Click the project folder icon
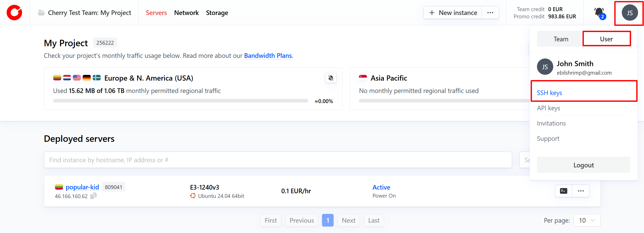This screenshot has height=233, width=644. 41,13
